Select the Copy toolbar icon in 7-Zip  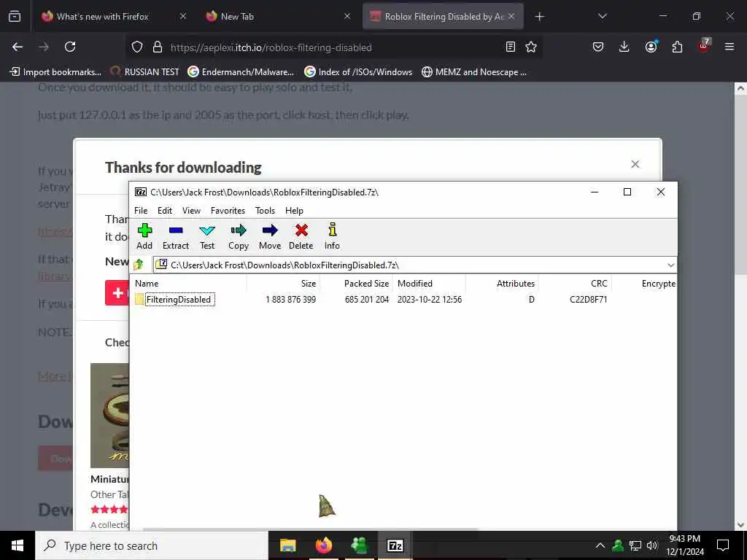coord(239,237)
